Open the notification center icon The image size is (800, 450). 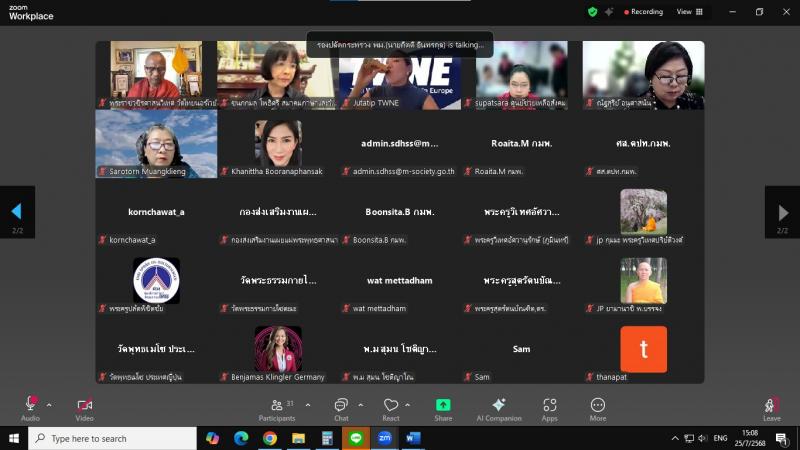point(781,438)
